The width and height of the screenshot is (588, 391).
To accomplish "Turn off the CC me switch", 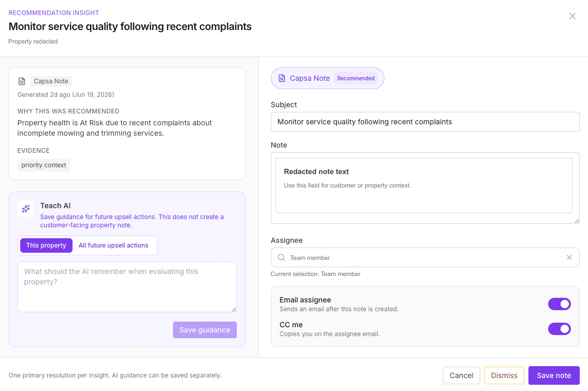I will (x=559, y=329).
